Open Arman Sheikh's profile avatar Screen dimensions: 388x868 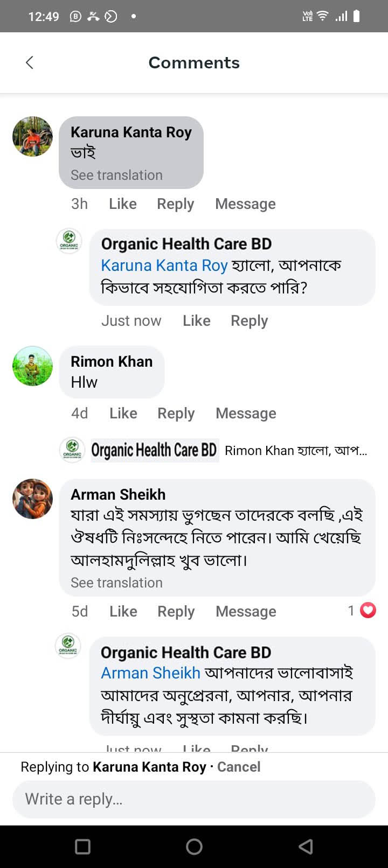32,499
